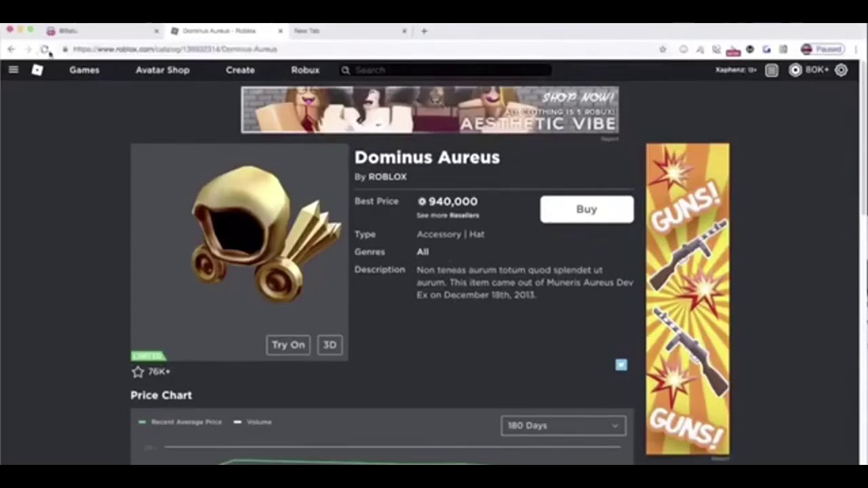
Task: Click the 76K+ favorites count
Action: click(x=159, y=371)
